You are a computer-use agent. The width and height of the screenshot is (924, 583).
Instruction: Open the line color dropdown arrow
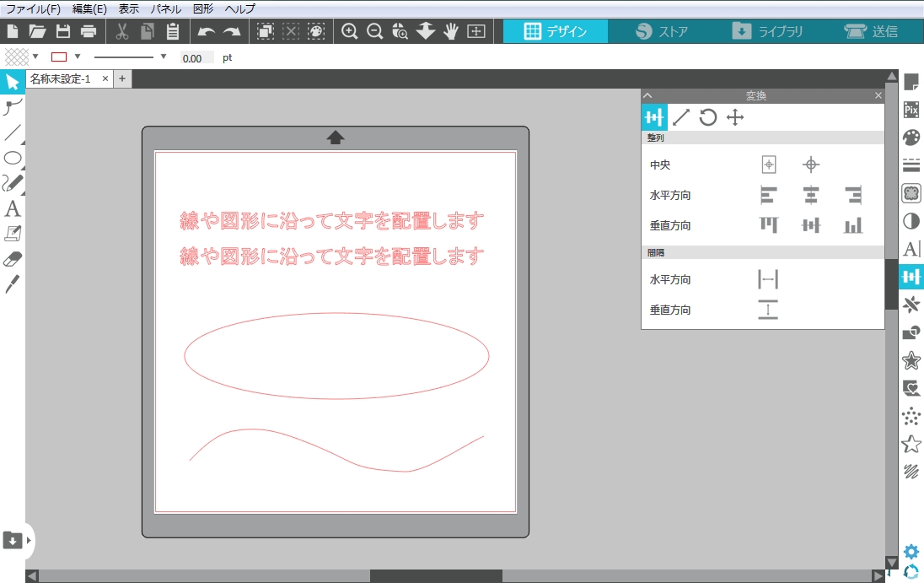78,57
